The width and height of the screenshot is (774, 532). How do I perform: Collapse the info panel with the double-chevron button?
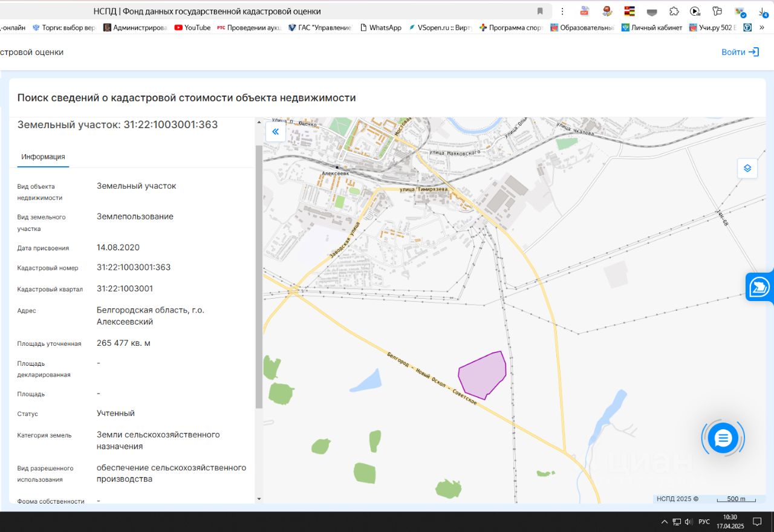pos(275,131)
